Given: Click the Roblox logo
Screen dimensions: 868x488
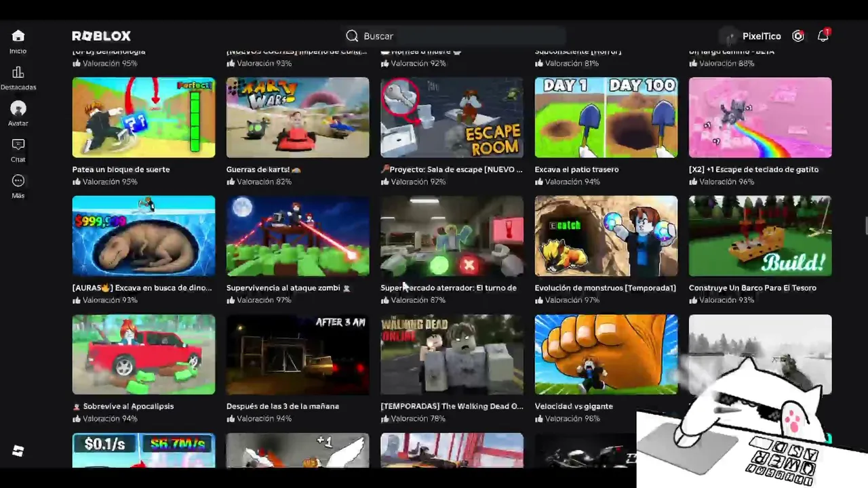Looking at the screenshot, I should pos(102,36).
